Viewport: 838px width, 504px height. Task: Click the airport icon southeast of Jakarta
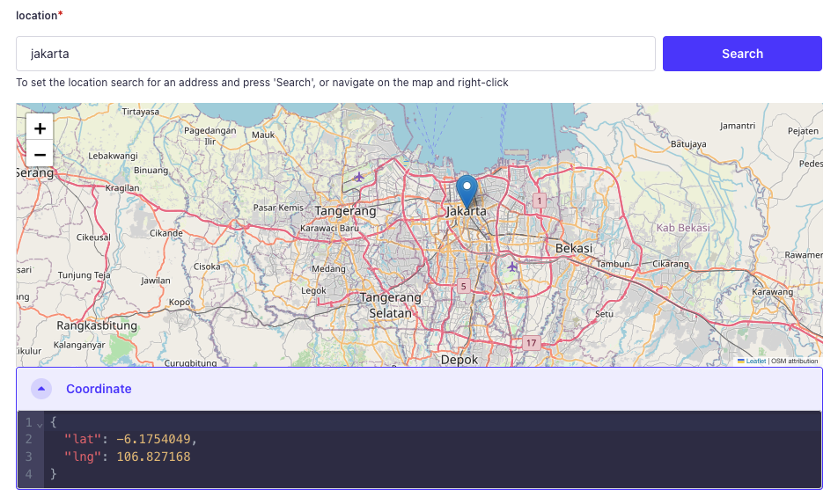(x=512, y=266)
